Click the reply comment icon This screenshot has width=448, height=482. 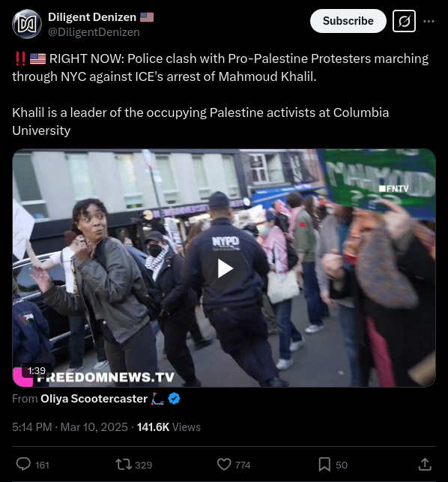(x=23, y=464)
